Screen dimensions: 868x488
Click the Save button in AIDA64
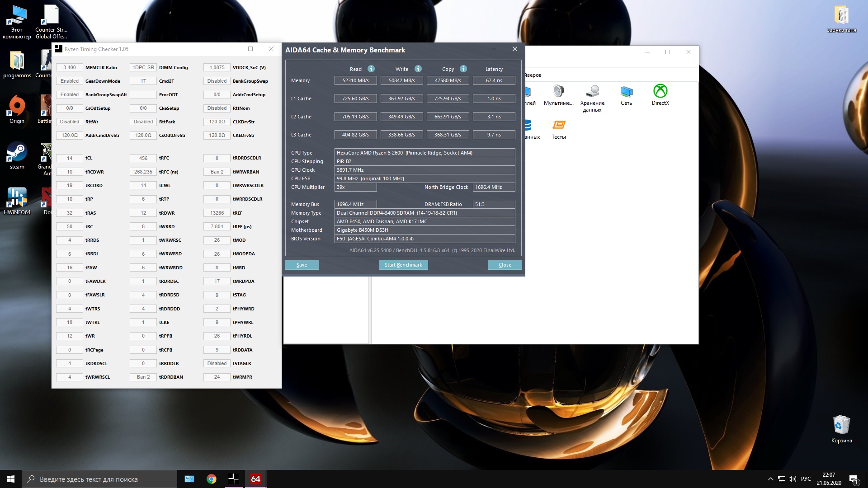pyautogui.click(x=302, y=265)
